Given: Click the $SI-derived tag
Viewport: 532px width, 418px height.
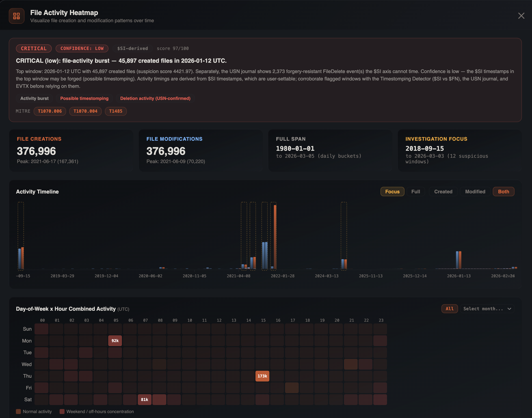Looking at the screenshot, I should (x=132, y=48).
